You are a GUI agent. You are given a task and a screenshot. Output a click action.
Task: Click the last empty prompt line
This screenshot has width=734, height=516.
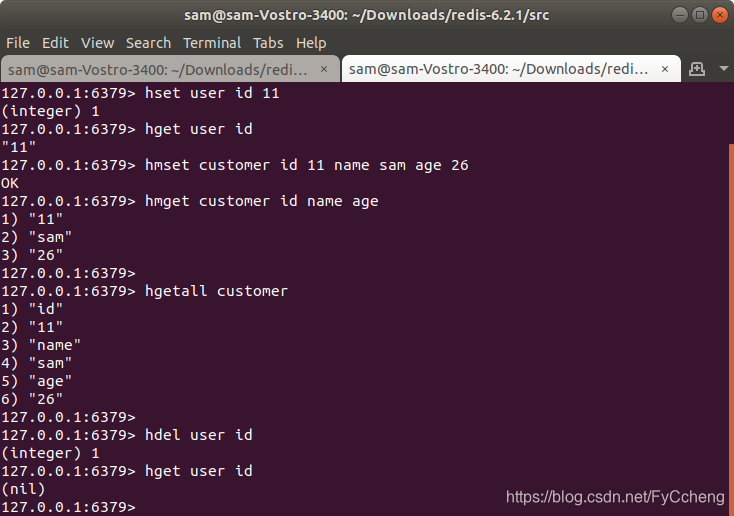click(x=68, y=507)
